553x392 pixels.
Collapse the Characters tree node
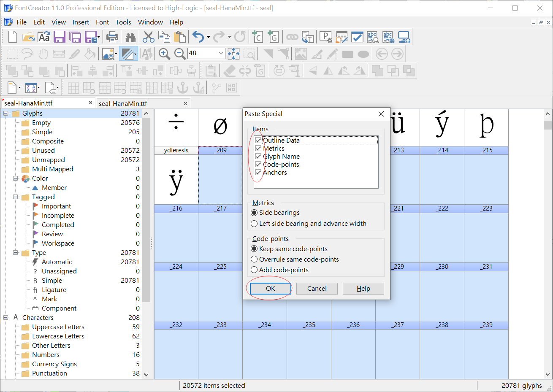(6, 318)
